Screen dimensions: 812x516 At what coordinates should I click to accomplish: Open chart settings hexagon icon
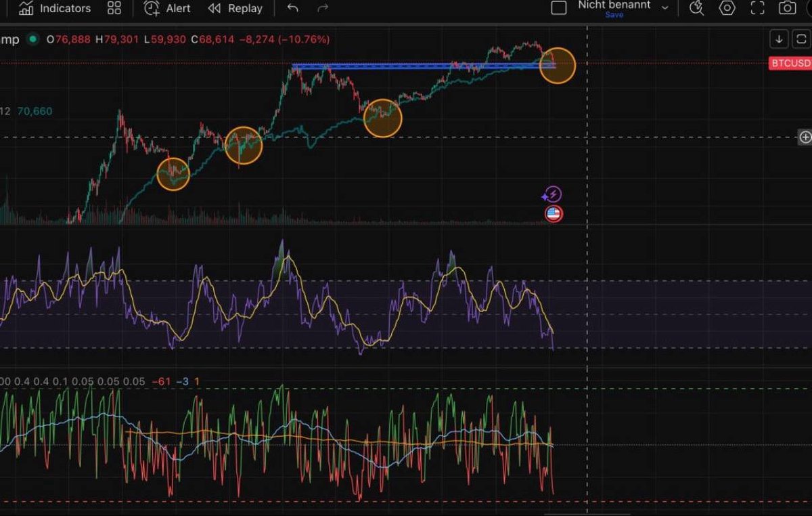[x=727, y=8]
